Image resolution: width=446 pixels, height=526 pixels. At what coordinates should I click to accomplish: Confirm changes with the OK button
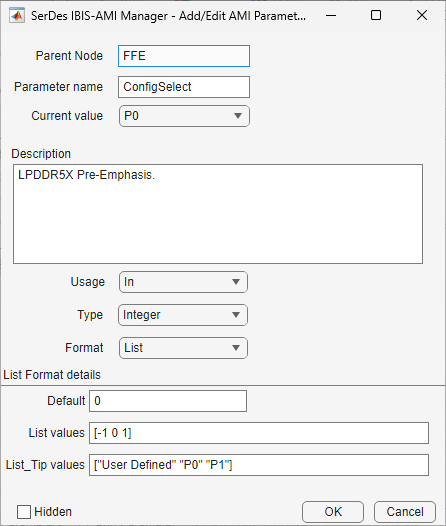(333, 512)
